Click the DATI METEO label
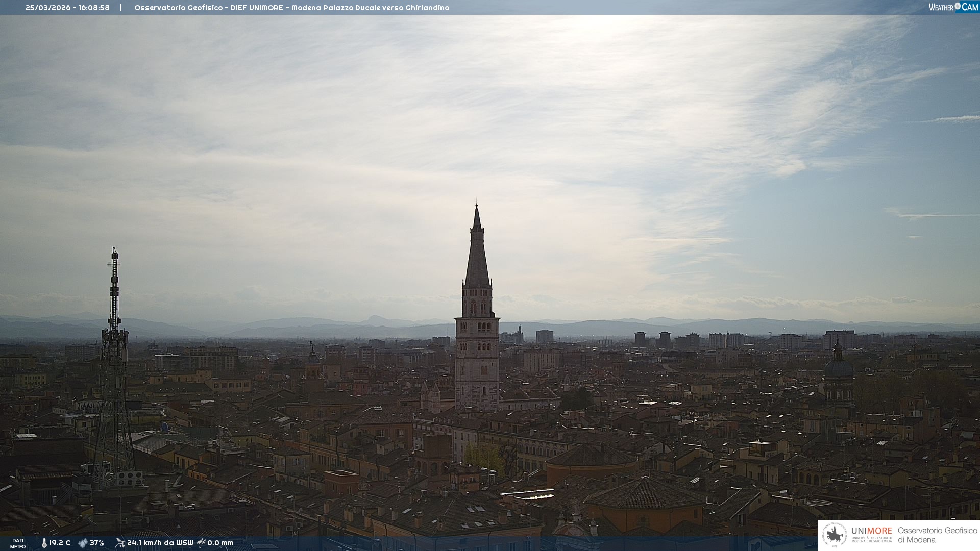 pyautogui.click(x=18, y=543)
